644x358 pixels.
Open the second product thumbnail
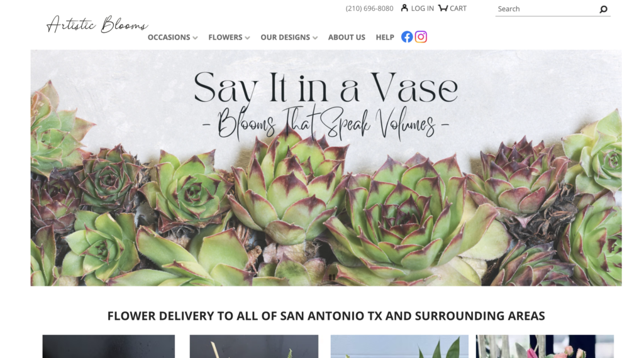pyautogui.click(x=254, y=347)
